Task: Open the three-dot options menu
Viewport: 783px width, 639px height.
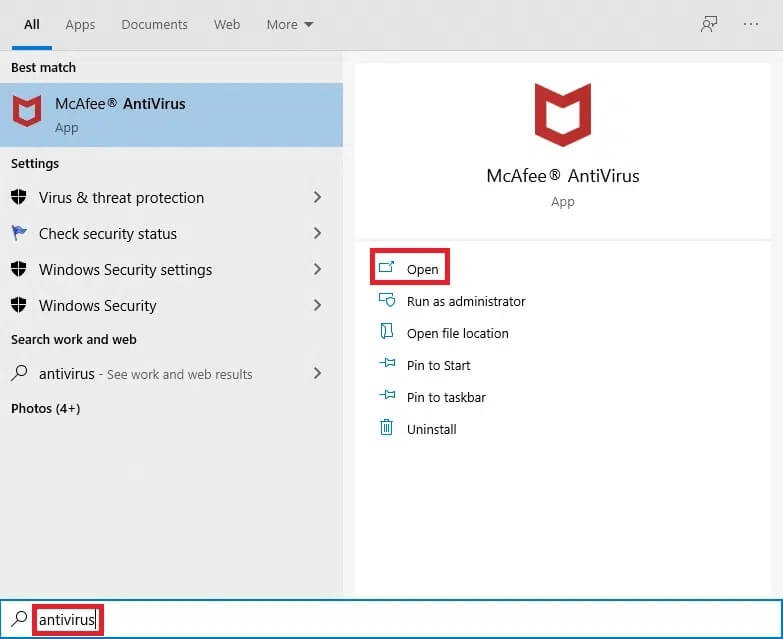Action: (751, 24)
